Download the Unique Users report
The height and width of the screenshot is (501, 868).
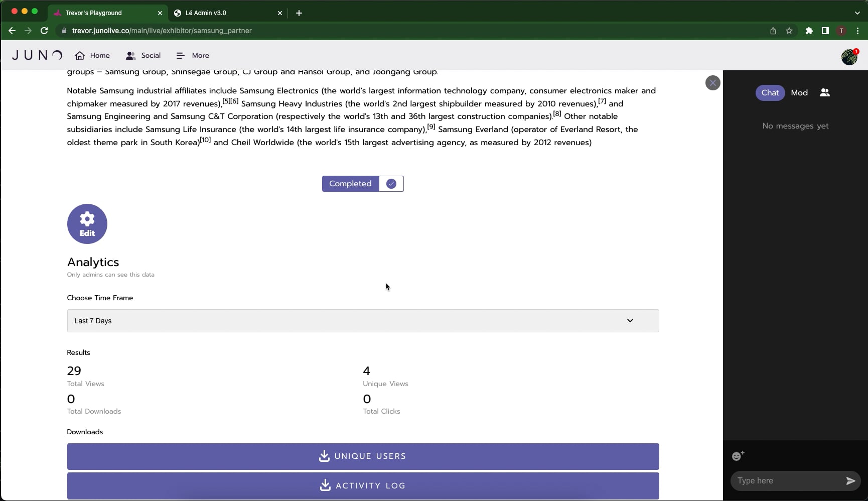(x=363, y=456)
